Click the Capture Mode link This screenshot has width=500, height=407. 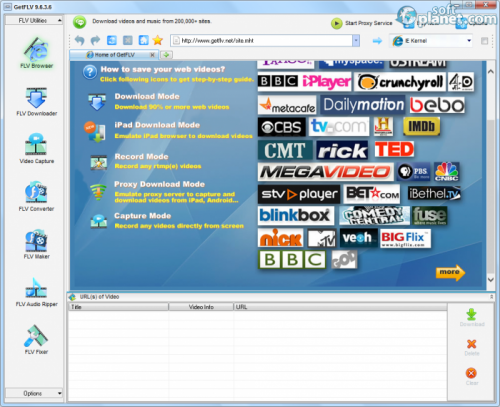pyautogui.click(x=142, y=216)
